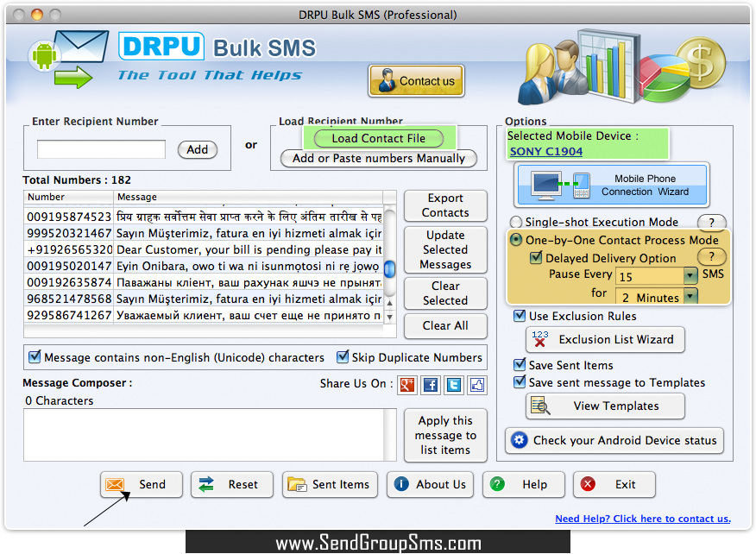Image resolution: width=756 pixels, height=554 pixels.
Task: Click the Message Composer text area
Action: (204, 435)
